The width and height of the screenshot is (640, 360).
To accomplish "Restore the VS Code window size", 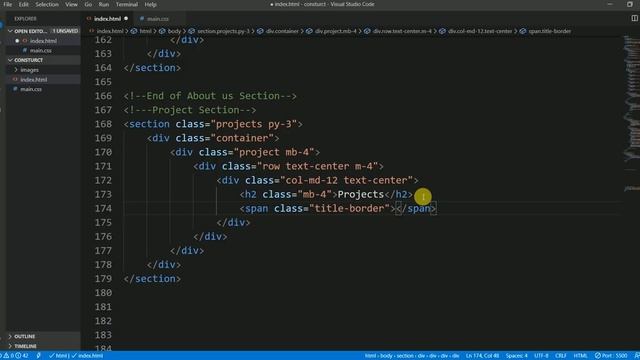I will click(630, 4).
